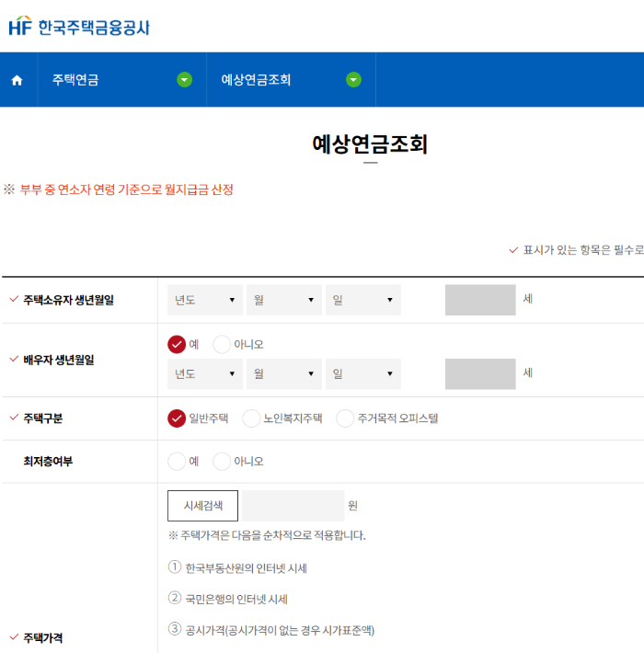
Task: Open homeowner birth 일 dropdown
Action: click(363, 300)
